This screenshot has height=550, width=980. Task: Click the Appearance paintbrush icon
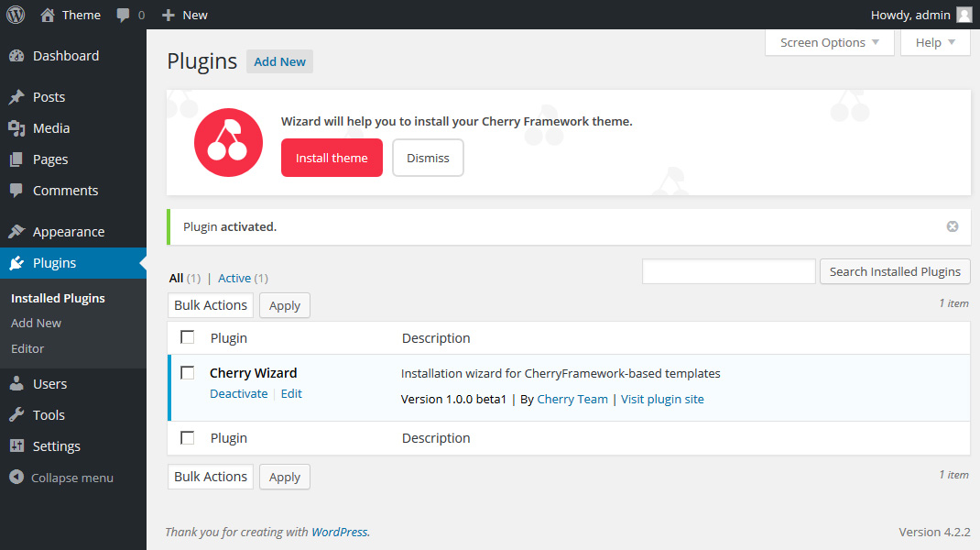point(16,232)
